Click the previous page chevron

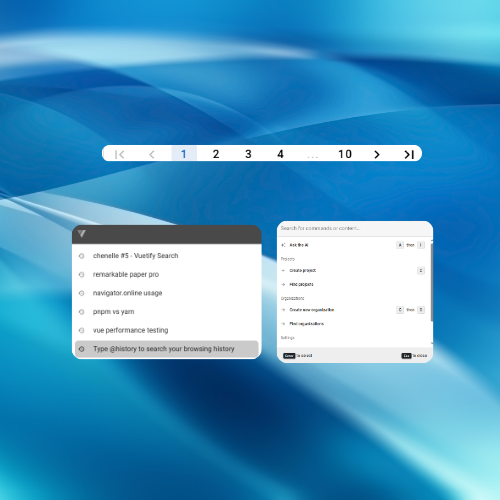[x=152, y=154]
